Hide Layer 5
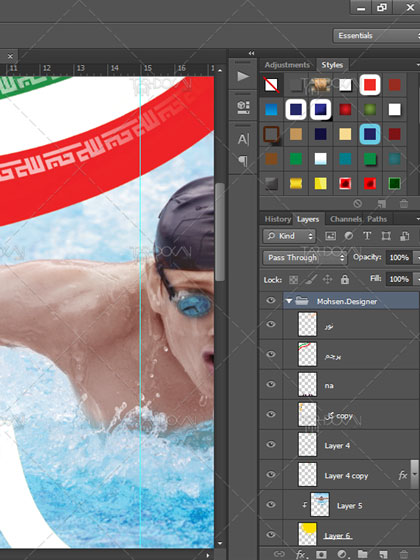This screenshot has height=560, width=420. (271, 504)
